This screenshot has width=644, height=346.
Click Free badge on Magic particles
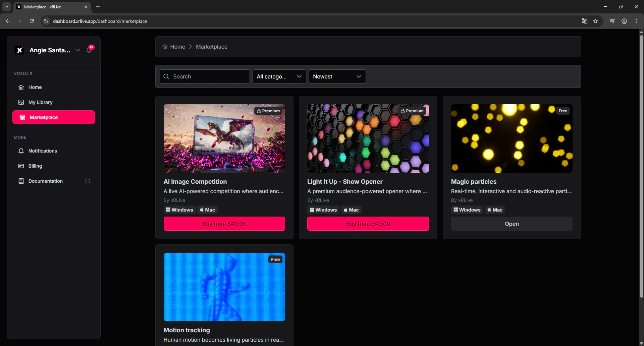[x=563, y=111]
